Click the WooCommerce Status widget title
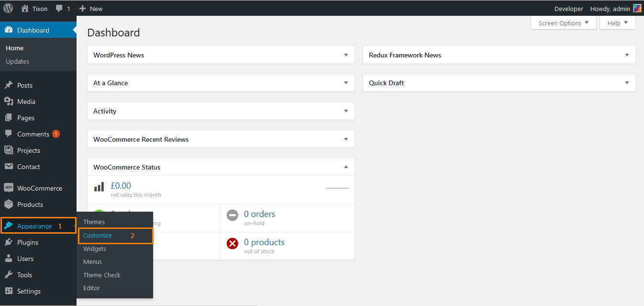The height and width of the screenshot is (306, 644). [x=127, y=167]
